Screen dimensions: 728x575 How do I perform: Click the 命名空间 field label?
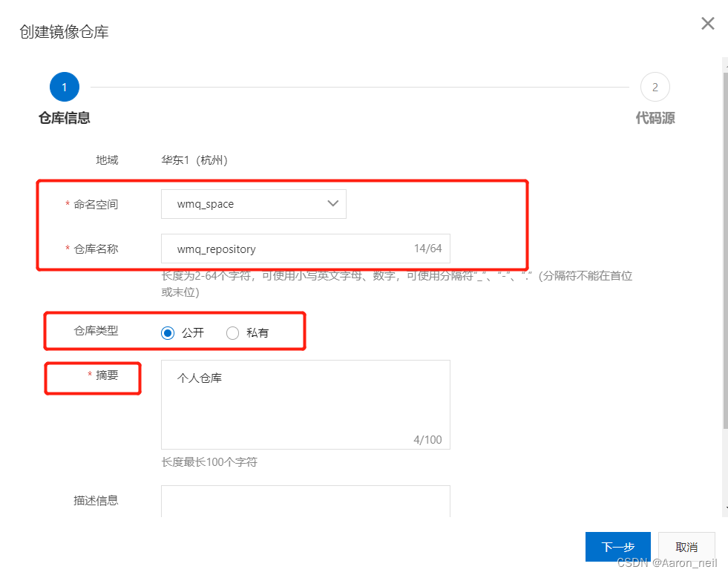(96, 204)
